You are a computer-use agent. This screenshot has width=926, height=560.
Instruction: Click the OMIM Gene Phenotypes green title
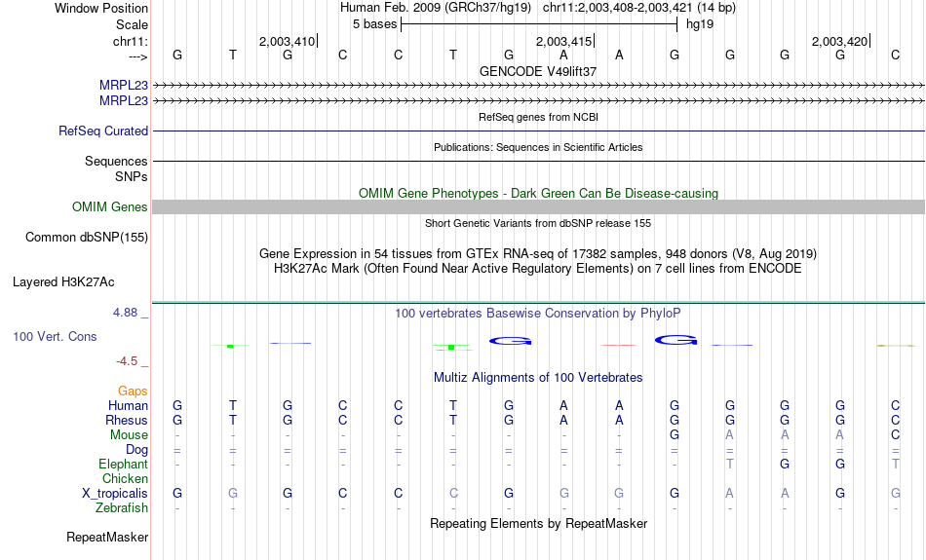(x=539, y=194)
